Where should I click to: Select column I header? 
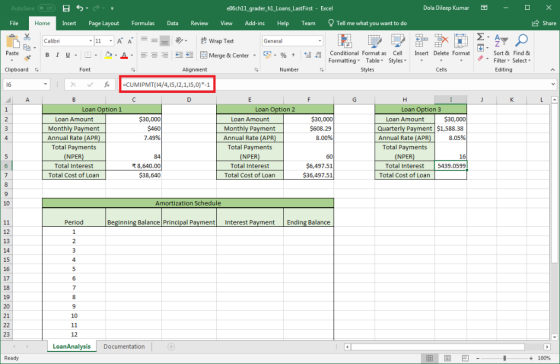point(450,100)
